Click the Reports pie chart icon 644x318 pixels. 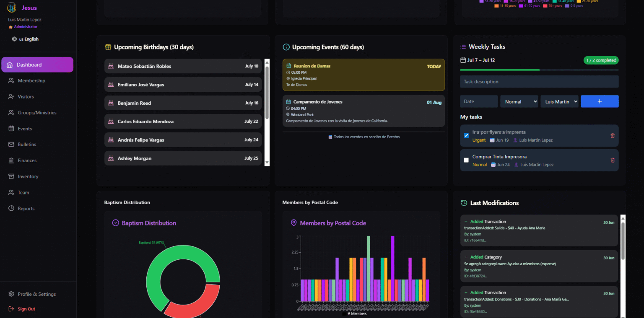11,209
